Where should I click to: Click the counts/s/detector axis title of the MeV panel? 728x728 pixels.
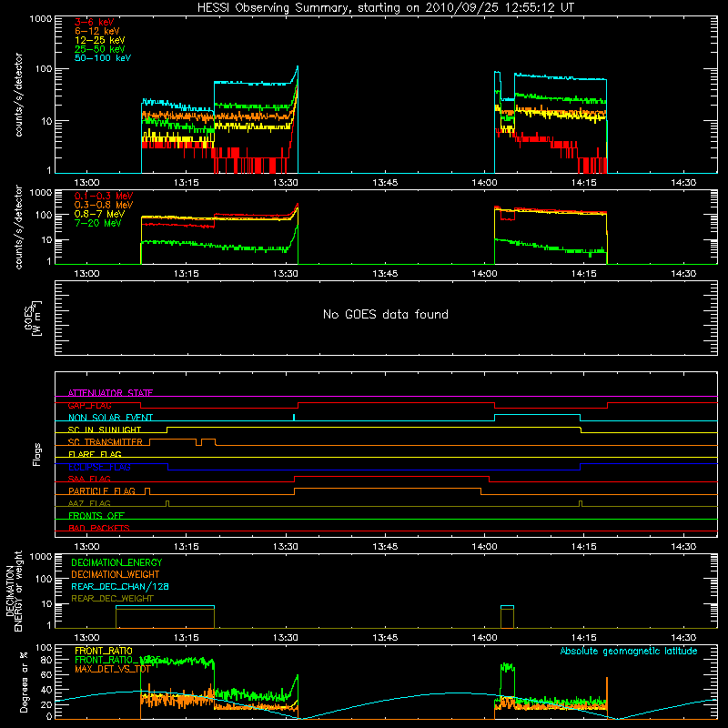pos(18,227)
